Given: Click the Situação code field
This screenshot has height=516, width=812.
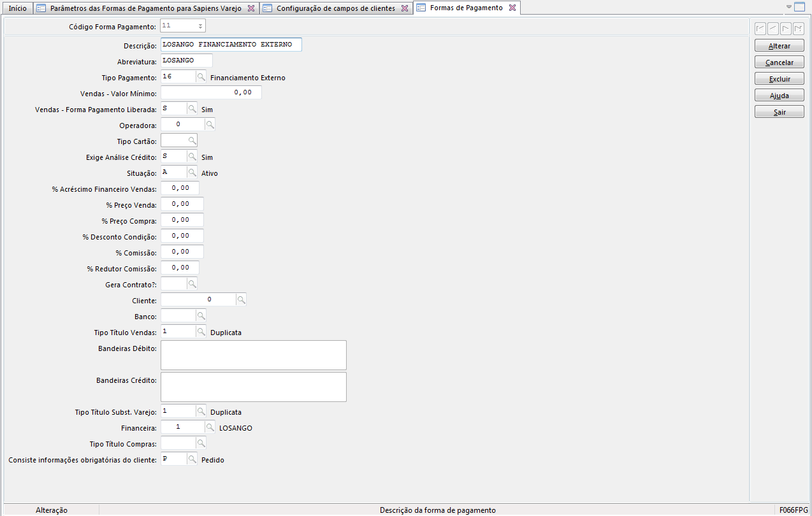Looking at the screenshot, I should point(173,172).
